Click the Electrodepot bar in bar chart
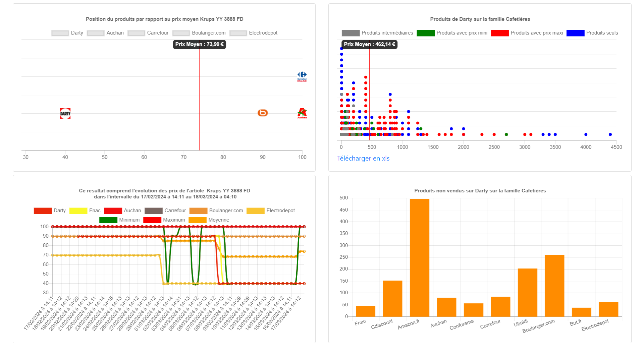 pos(608,309)
